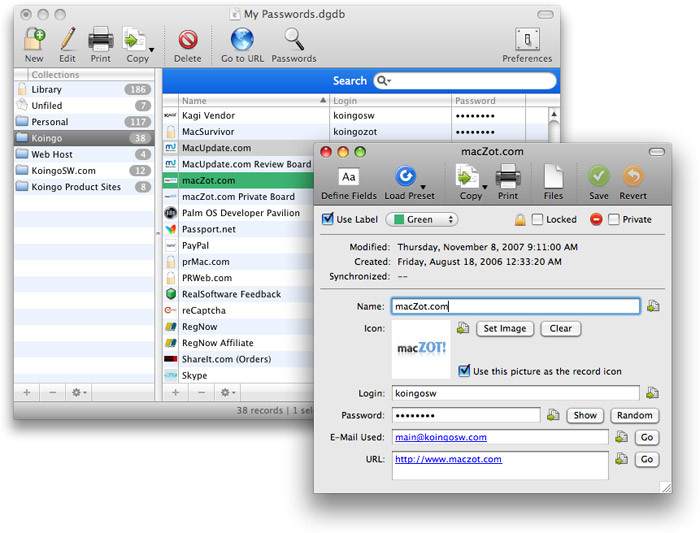Image resolution: width=700 pixels, height=533 pixels.
Task: Show the hidden password
Action: [585, 415]
